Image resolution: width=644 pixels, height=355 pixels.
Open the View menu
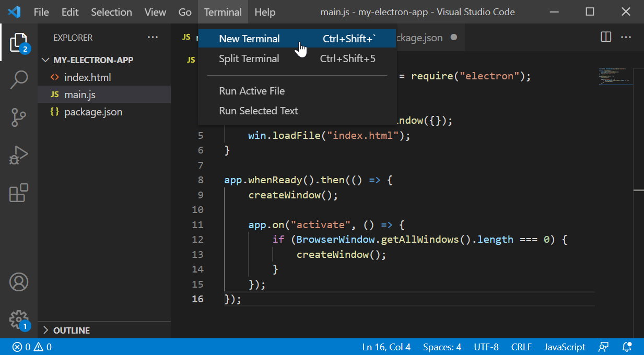(155, 12)
